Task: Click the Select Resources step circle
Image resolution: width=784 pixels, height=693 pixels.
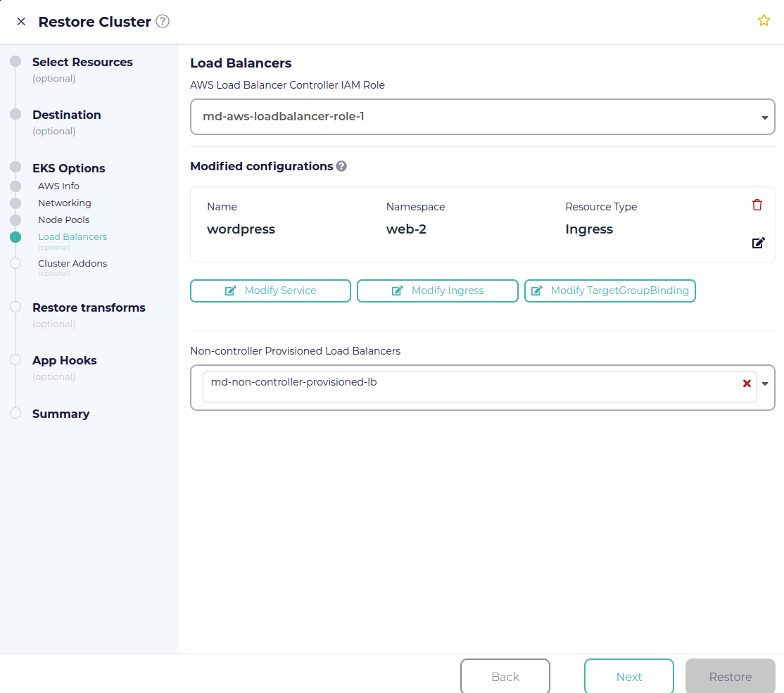Action: pos(15,62)
